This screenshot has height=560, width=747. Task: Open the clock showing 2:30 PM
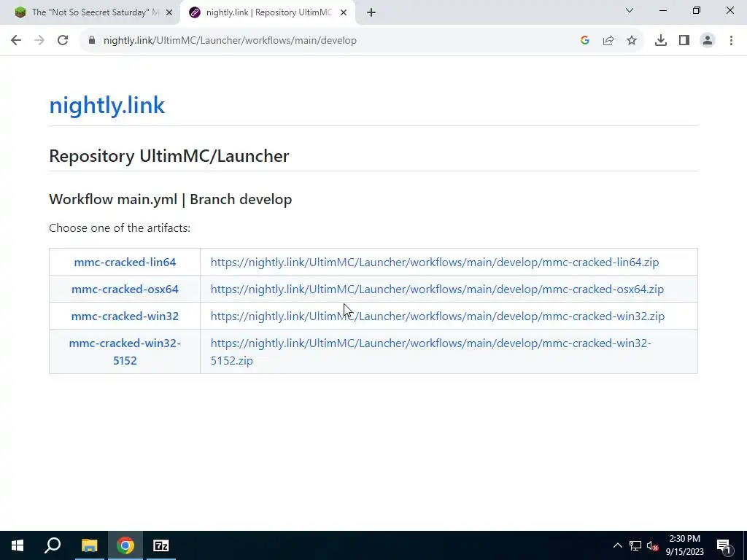coord(684,545)
